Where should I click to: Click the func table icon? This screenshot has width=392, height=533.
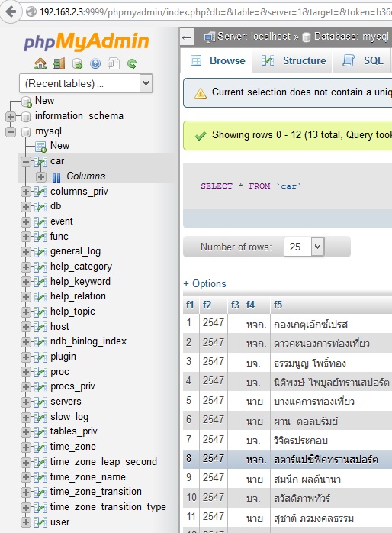[x=40, y=237]
